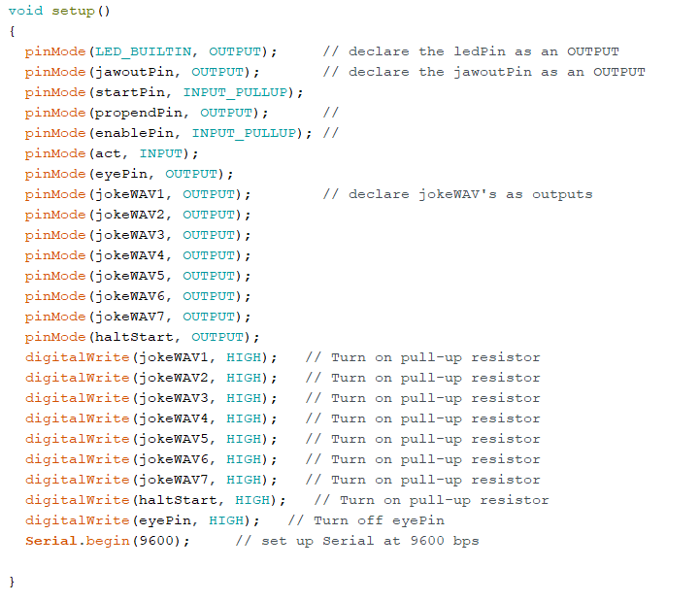Click the comment 'declare jokeWAV's as outputs'
The width and height of the screenshot is (700, 602).
click(x=457, y=195)
